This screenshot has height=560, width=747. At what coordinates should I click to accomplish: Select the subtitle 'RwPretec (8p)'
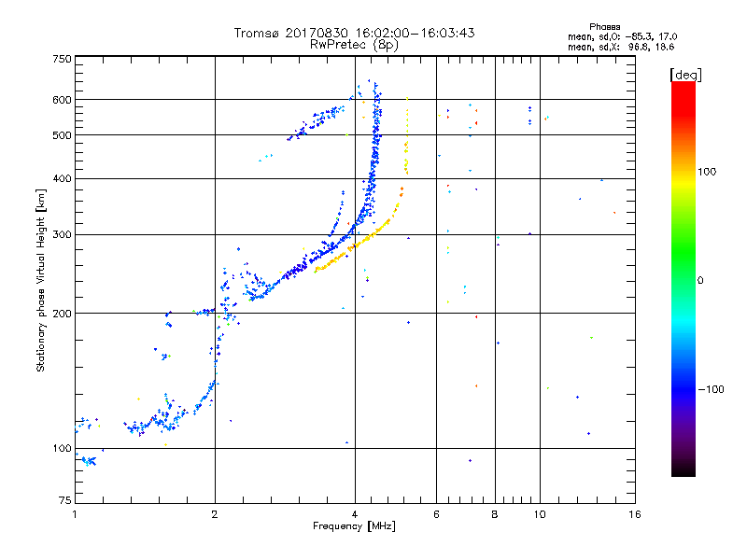click(x=354, y=45)
